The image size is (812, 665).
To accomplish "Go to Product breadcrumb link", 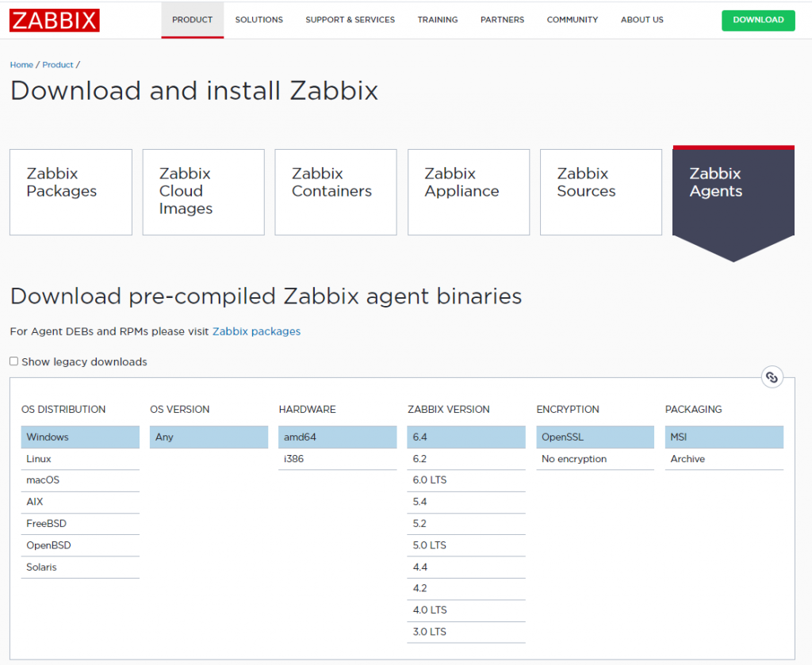I will pos(57,65).
